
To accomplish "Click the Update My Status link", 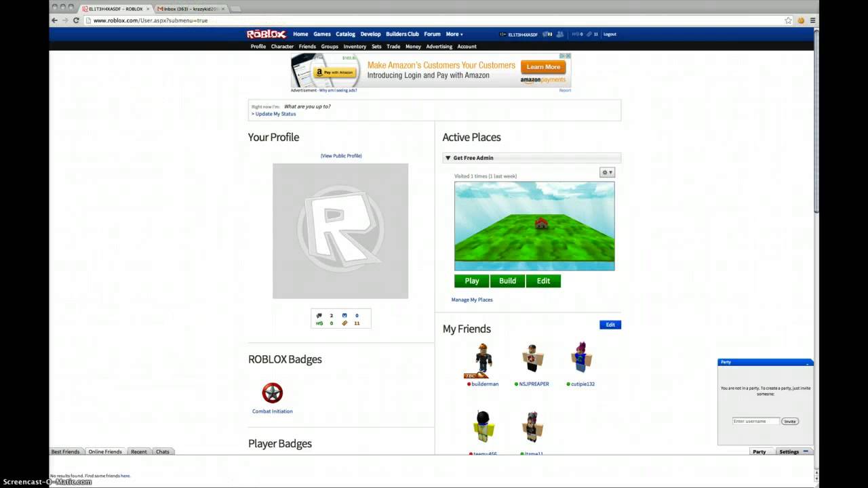I will coord(274,114).
